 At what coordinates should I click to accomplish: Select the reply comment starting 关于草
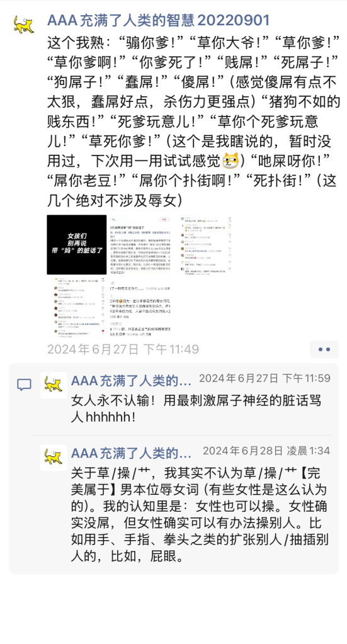click(200, 516)
